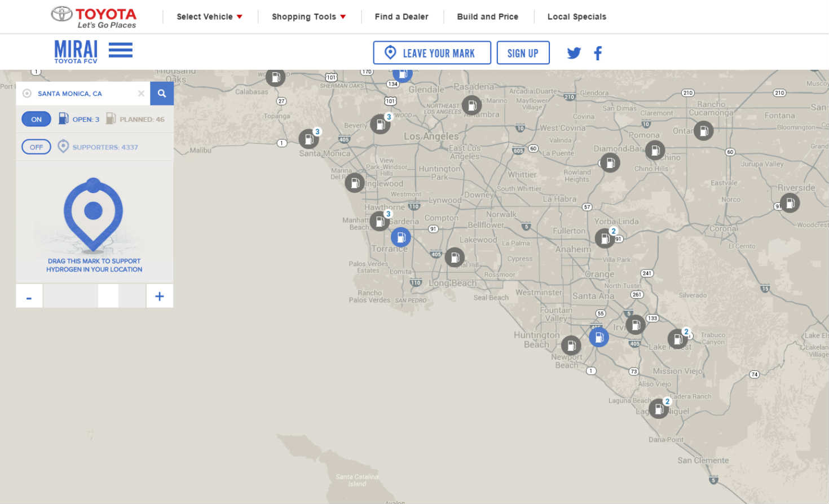Select the blue open station near Torrance
Screen dimensions: 829x504
(x=401, y=237)
